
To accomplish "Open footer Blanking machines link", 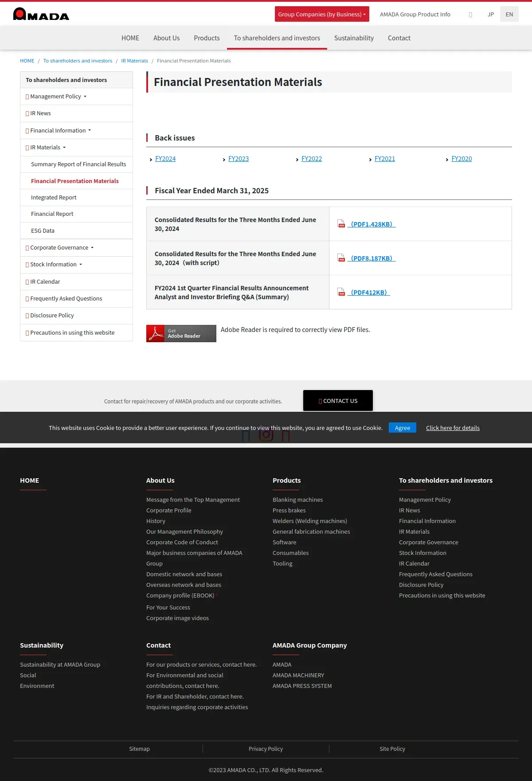I will (297, 500).
